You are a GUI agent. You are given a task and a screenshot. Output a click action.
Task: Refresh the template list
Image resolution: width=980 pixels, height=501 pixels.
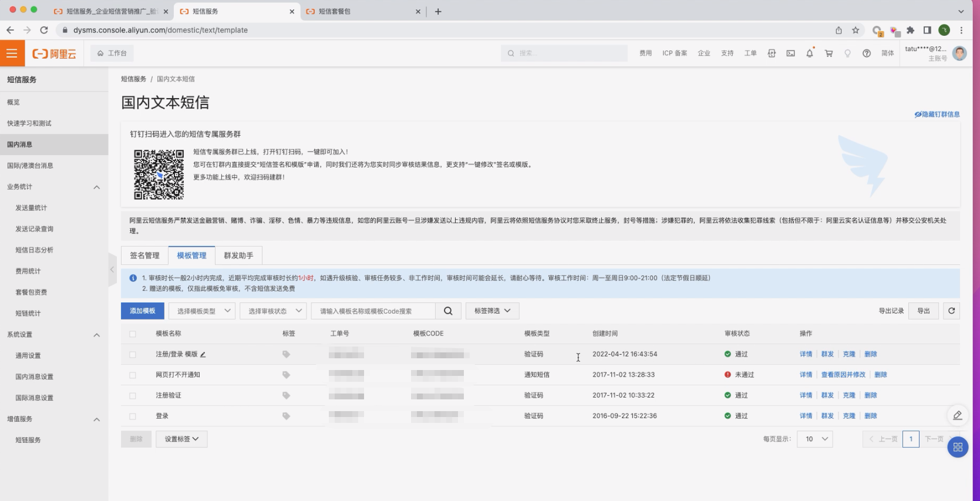click(952, 311)
